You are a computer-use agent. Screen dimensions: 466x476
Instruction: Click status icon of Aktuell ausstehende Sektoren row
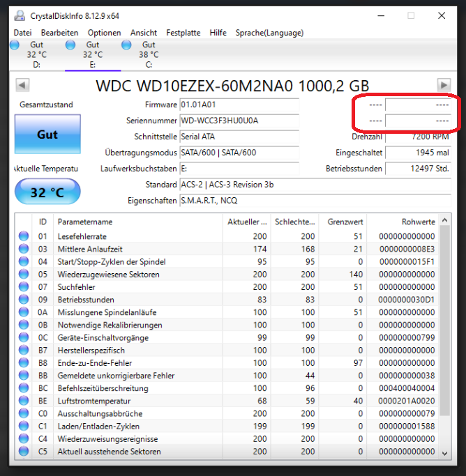click(x=24, y=452)
